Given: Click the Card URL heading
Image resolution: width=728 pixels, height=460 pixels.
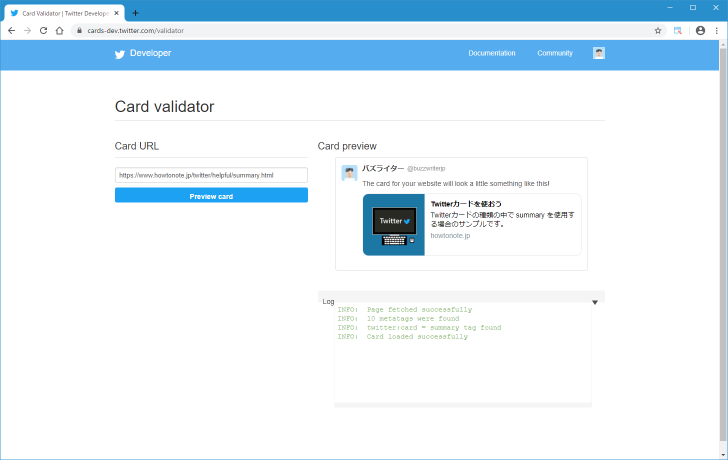Looking at the screenshot, I should coord(136,146).
